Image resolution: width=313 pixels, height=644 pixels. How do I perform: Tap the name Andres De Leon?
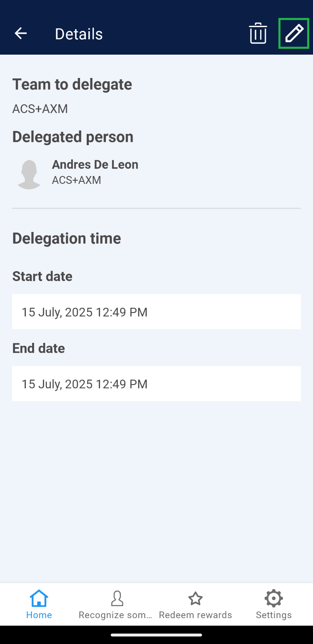pos(95,165)
